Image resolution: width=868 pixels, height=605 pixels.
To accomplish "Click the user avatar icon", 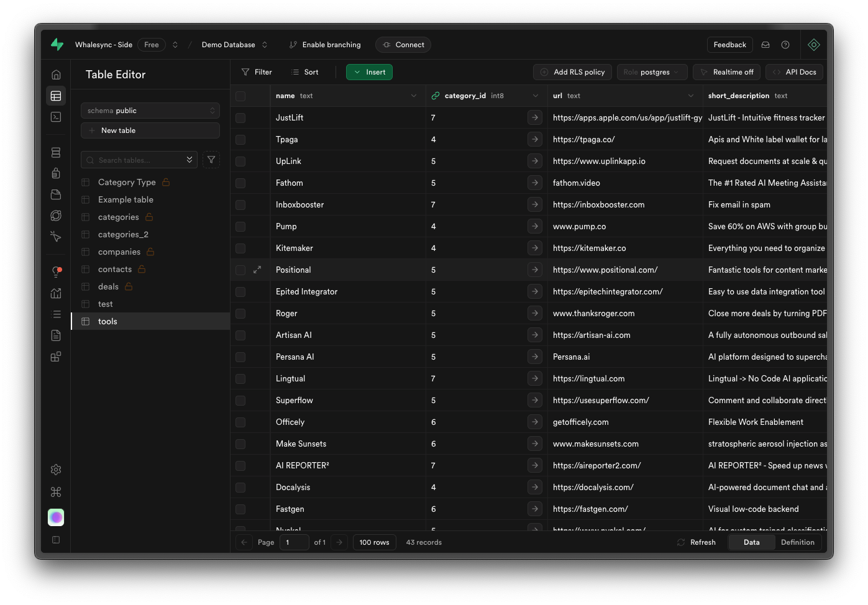I will click(56, 517).
